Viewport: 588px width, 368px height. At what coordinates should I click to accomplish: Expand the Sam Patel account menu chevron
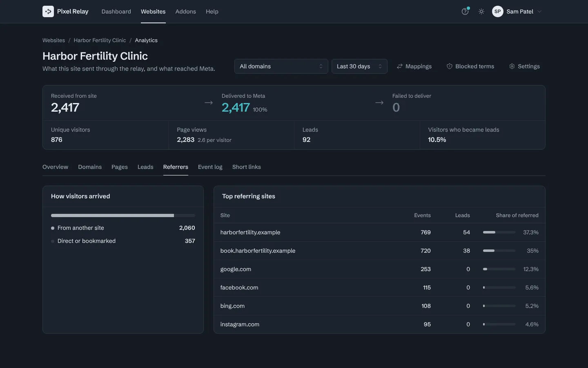[539, 11]
